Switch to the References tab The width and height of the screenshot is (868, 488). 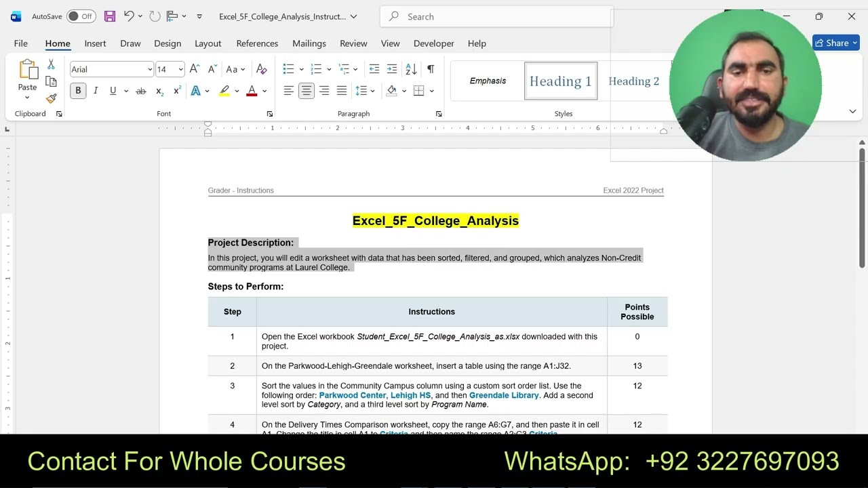pyautogui.click(x=257, y=43)
